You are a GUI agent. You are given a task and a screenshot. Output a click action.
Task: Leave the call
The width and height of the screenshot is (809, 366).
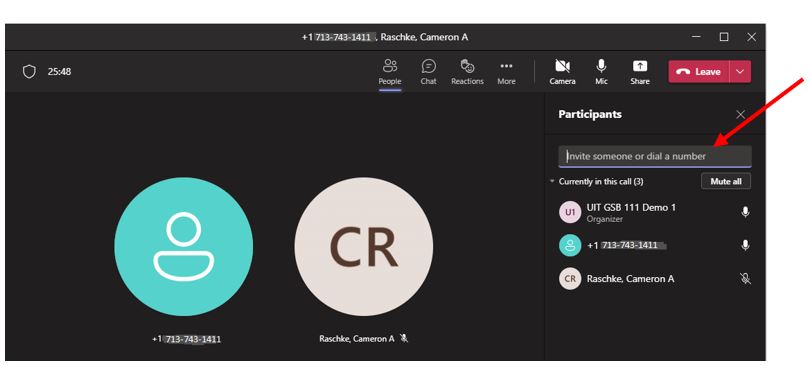699,72
